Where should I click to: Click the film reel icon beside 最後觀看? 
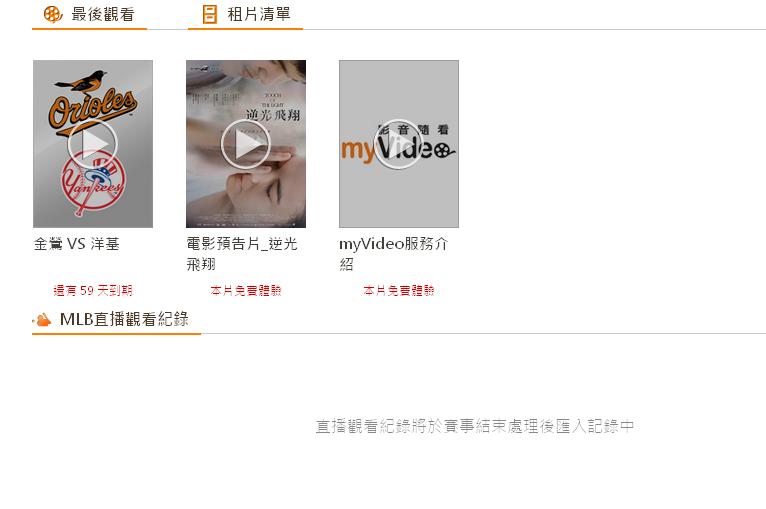pyautogui.click(x=53, y=14)
